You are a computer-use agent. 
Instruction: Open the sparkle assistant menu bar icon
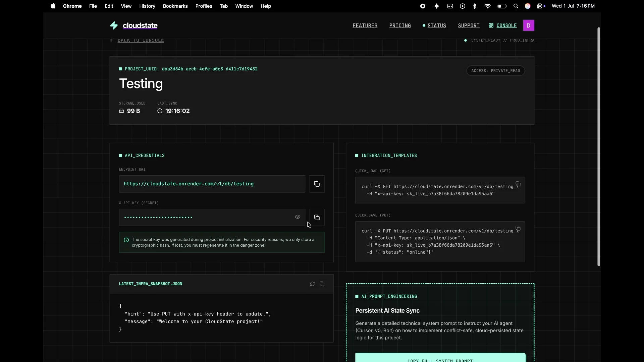click(436, 6)
